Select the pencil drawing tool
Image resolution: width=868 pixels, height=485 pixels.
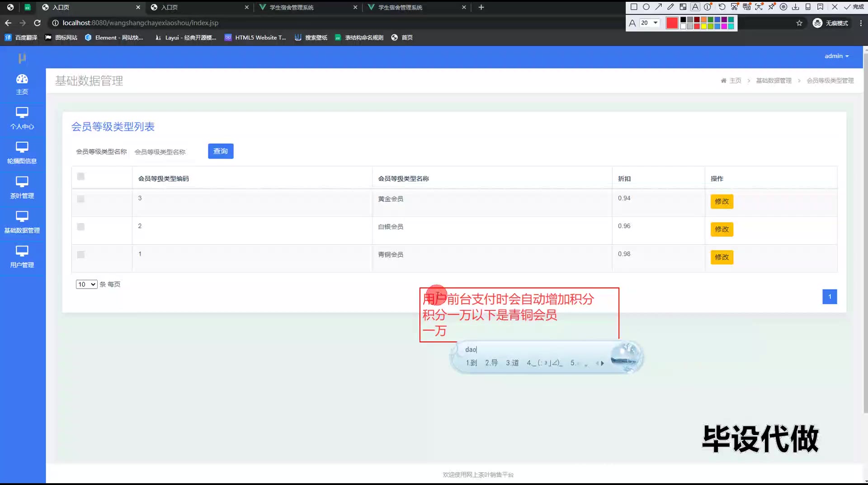[670, 7]
